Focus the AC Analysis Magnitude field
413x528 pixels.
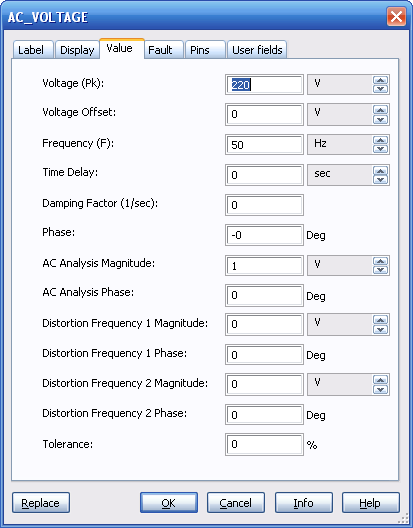tap(264, 266)
